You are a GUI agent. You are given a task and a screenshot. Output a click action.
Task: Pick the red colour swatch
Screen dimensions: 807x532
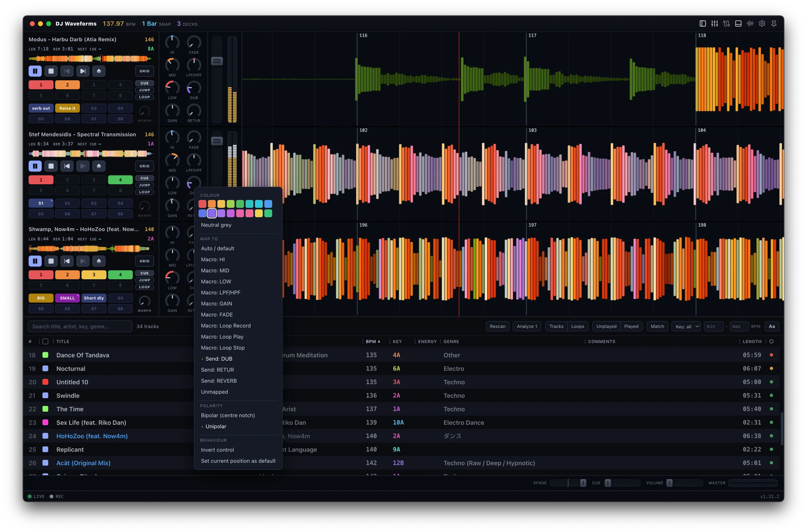click(202, 204)
